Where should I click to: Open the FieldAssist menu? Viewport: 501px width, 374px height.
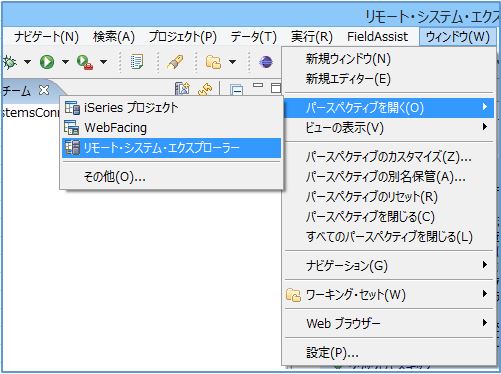377,37
